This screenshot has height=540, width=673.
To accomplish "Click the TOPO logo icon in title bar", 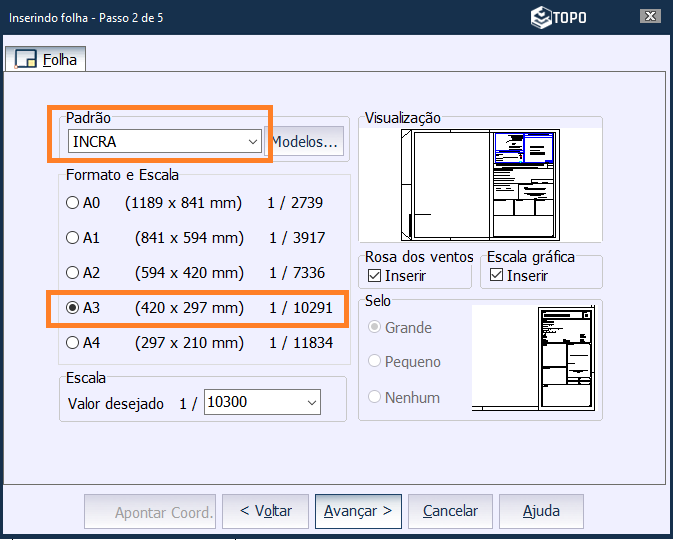I will pos(540,17).
